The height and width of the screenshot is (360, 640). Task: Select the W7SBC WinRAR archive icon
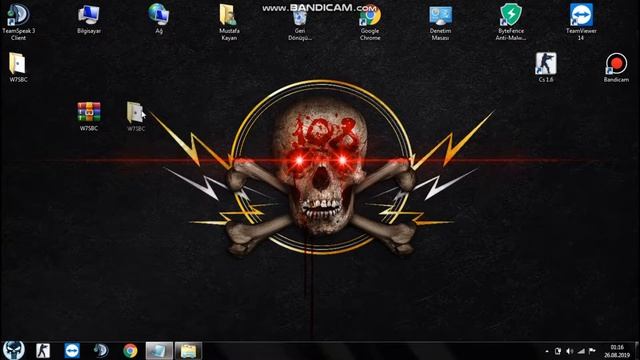[x=89, y=116]
